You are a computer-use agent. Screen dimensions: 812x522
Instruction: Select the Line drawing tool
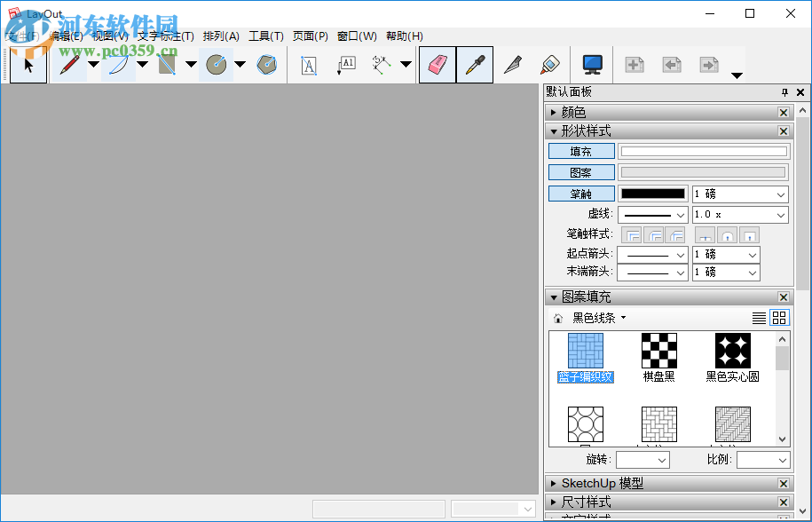pyautogui.click(x=69, y=64)
